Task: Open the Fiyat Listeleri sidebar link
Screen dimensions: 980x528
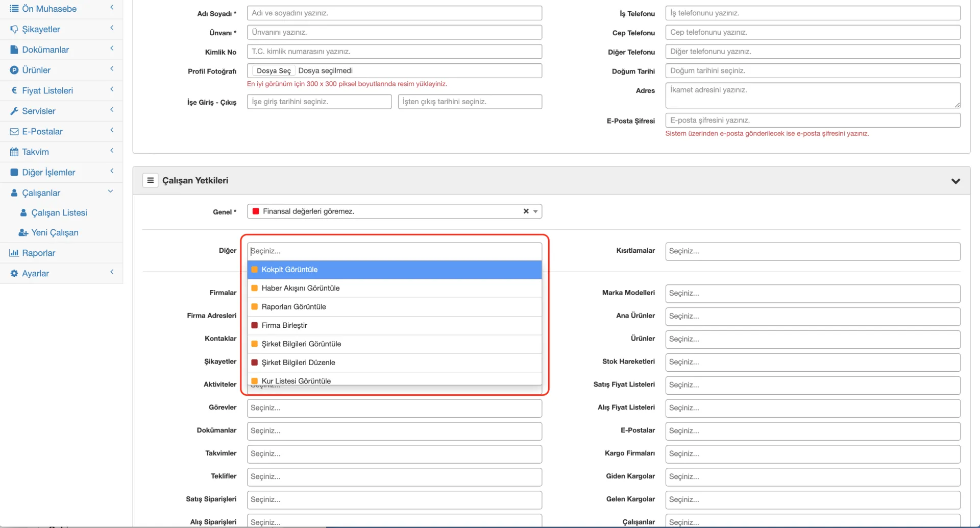Action: coord(47,90)
